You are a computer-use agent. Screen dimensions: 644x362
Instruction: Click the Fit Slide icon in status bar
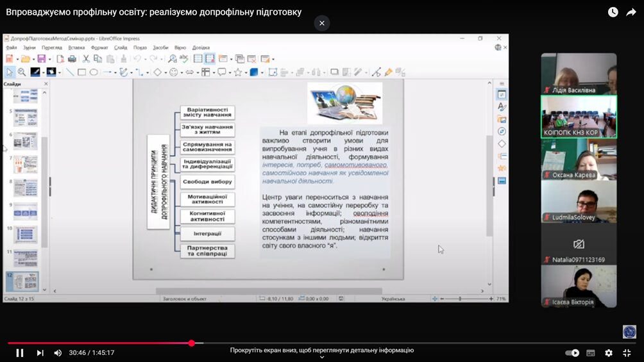coord(434,299)
